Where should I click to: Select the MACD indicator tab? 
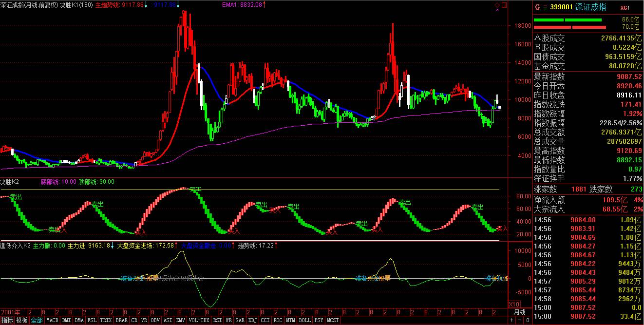pyautogui.click(x=53, y=321)
